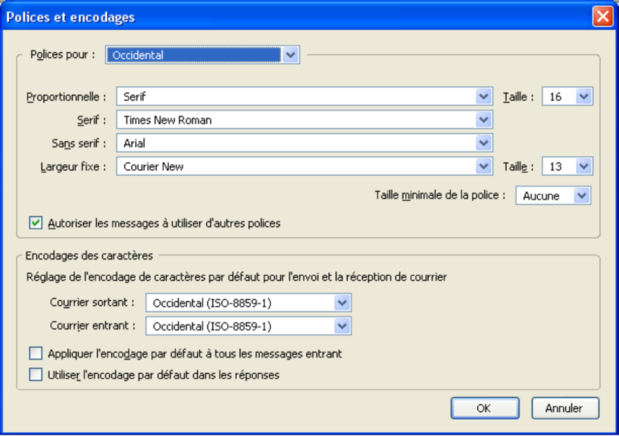Click the arrow of the Arial combo box

[x=484, y=143]
